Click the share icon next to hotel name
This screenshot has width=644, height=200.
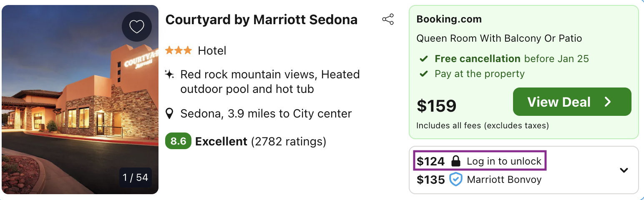point(388,20)
